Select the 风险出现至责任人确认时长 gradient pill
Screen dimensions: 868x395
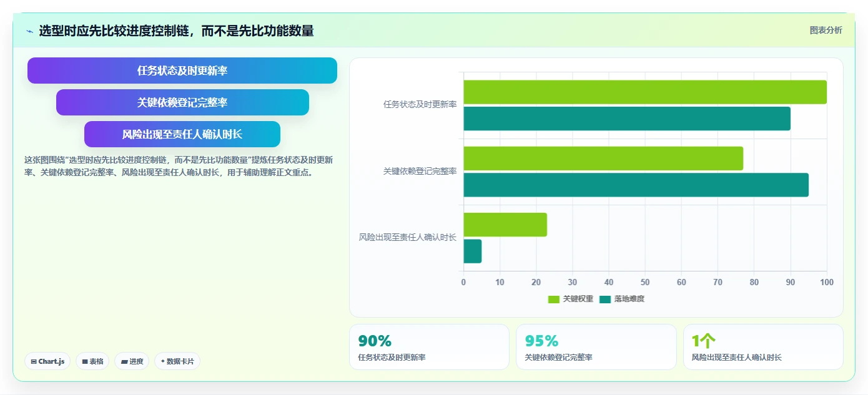tap(182, 134)
